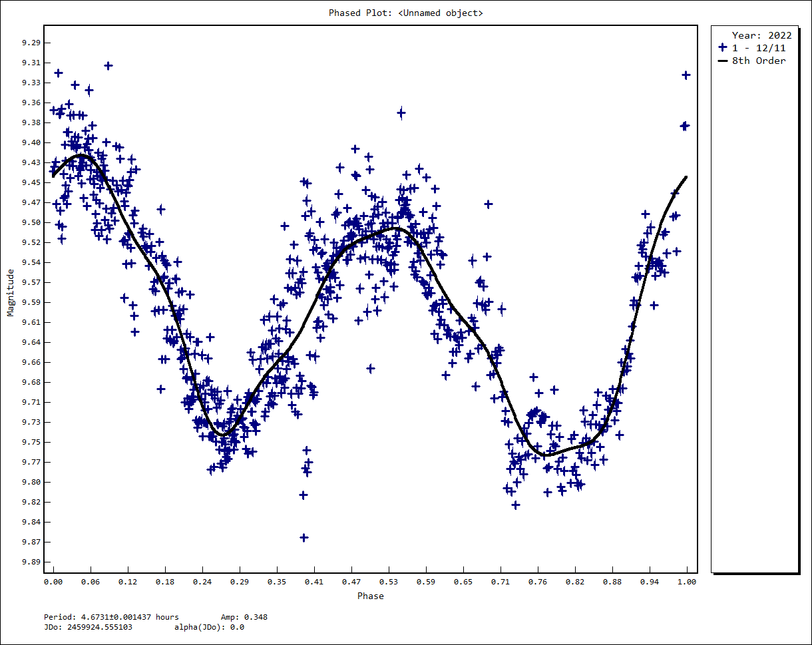Viewport: 812px width, 645px height.
Task: Select the lowest outlier data point near magnitude 9.87
Action: click(x=304, y=537)
